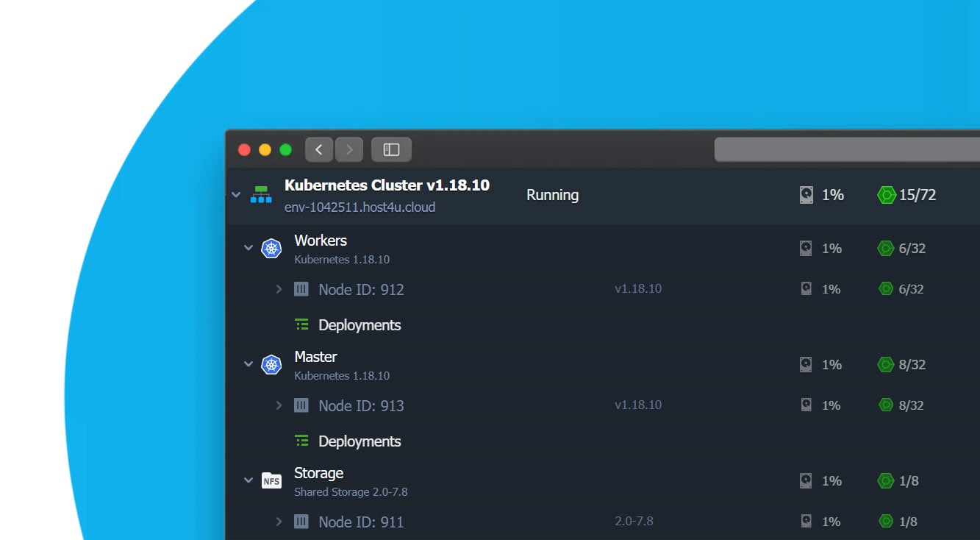Expand Node ID: 911

tap(279, 522)
